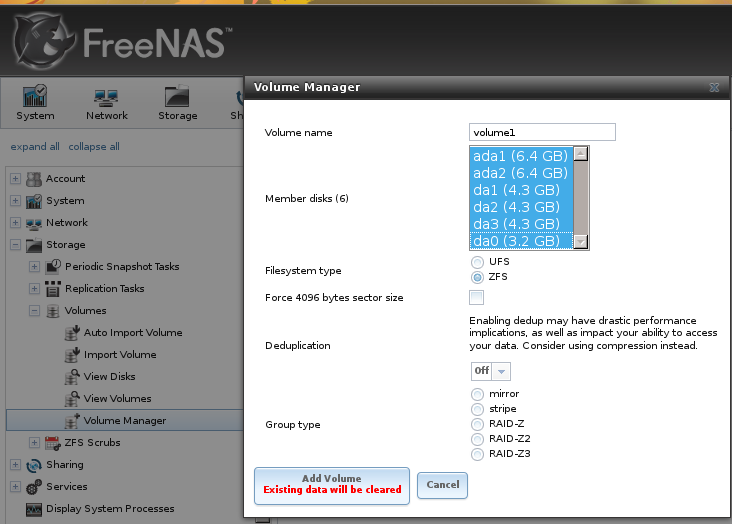732x524 pixels.
Task: Open View Volumes entry
Action: (117, 398)
